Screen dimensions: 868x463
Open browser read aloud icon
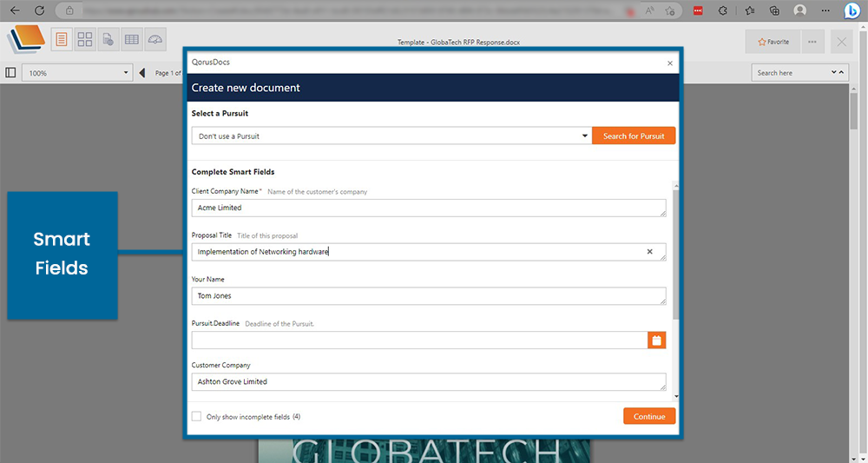click(x=648, y=10)
